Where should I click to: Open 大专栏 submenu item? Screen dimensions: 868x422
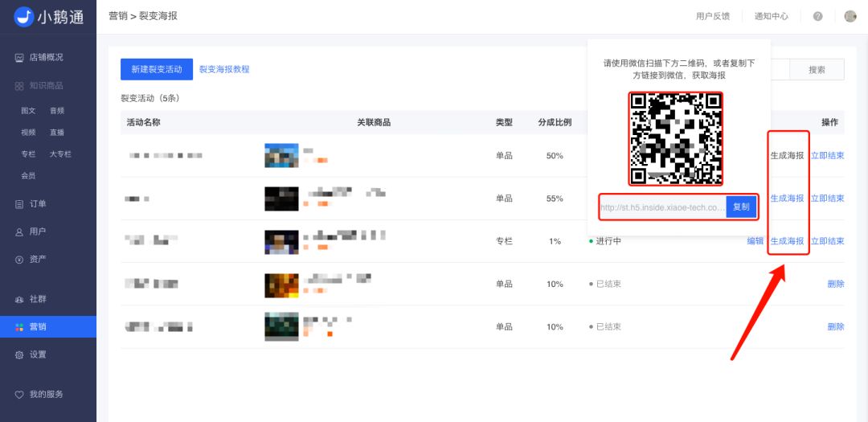(x=60, y=154)
